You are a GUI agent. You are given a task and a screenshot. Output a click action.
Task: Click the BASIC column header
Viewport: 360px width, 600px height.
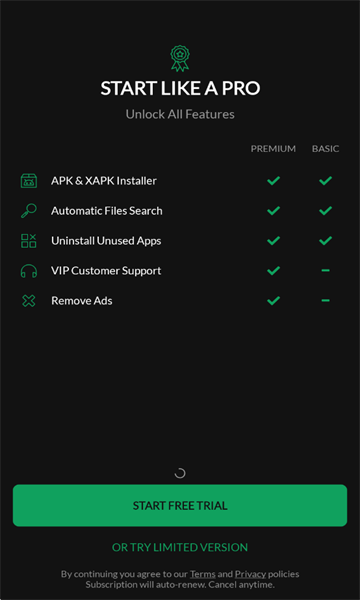pos(326,149)
